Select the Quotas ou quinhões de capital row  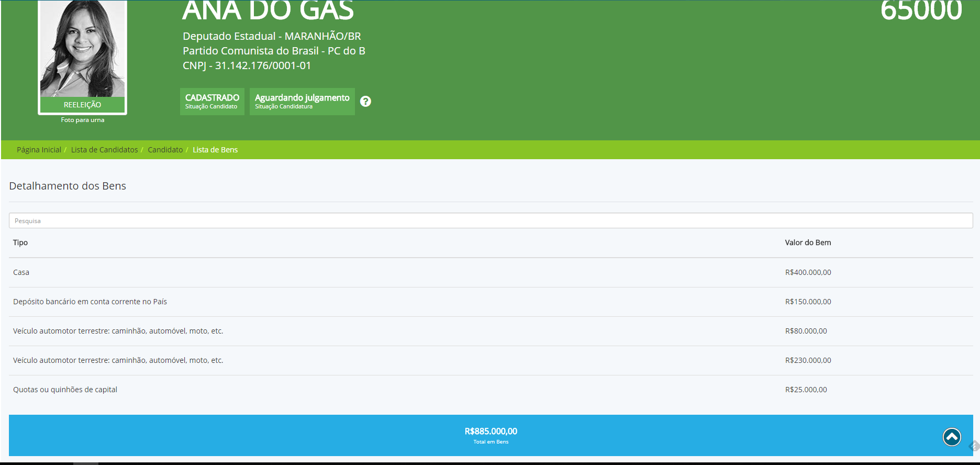(491, 390)
